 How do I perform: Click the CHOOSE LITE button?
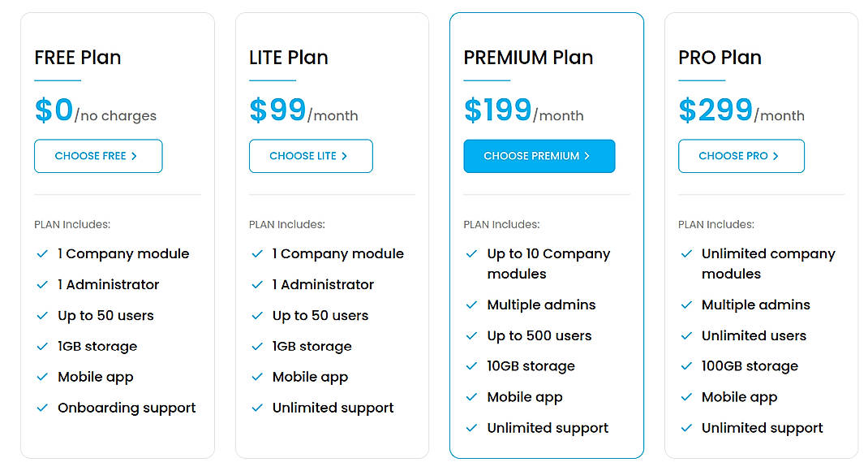pyautogui.click(x=311, y=156)
